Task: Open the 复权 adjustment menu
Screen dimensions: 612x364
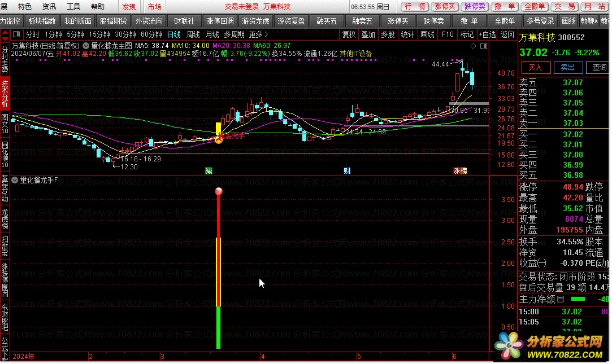Action: point(349,34)
